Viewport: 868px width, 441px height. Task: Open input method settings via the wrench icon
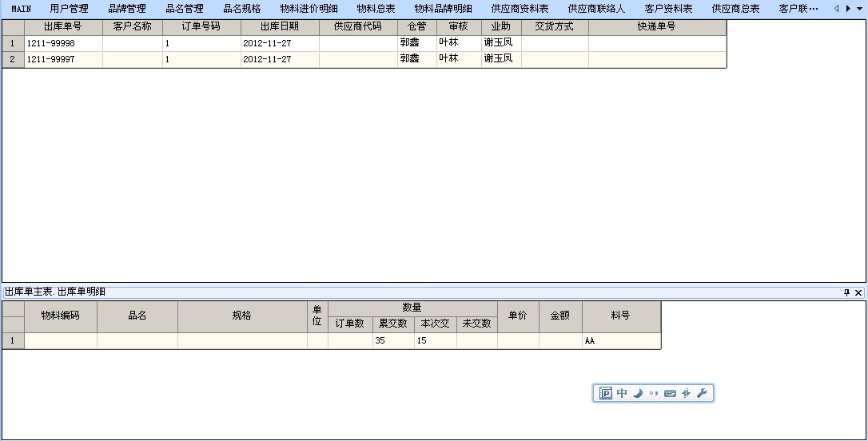click(x=702, y=393)
